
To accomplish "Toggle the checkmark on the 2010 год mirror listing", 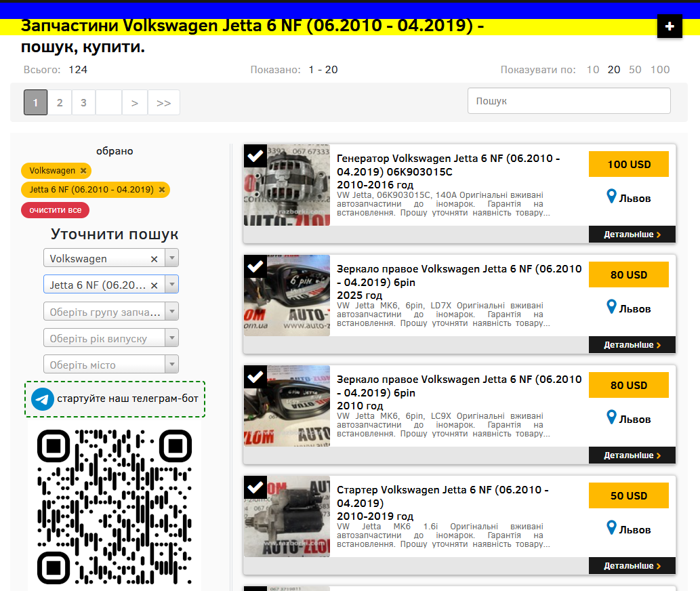I will 255,377.
